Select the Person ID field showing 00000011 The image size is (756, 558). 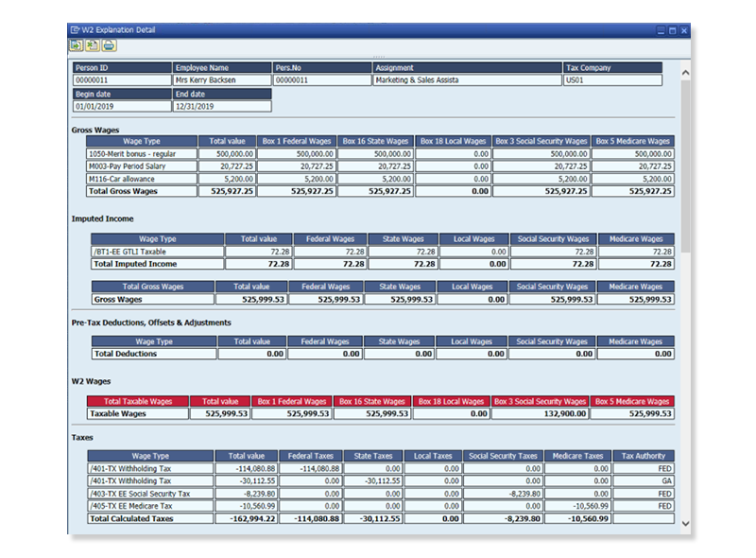115,80
